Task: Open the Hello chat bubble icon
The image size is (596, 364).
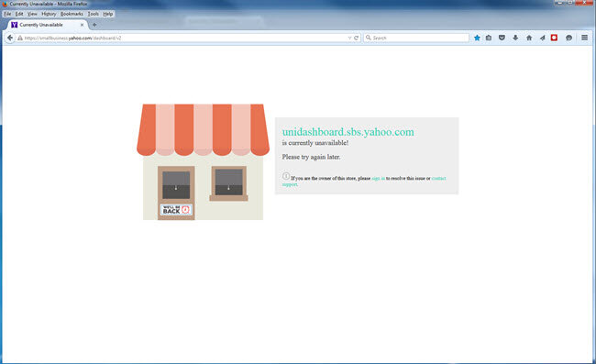Action: (569, 38)
